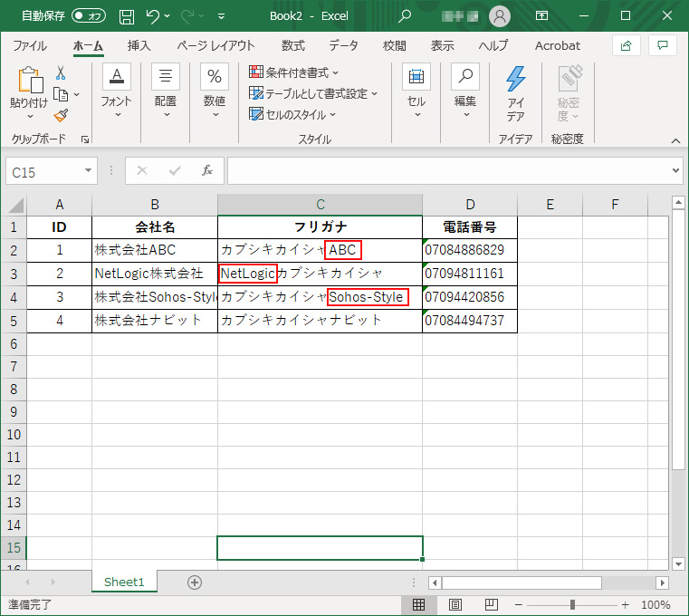Open 条件付き書式 conditional formatting menu
Viewport: 689px width, 616px height.
(x=293, y=72)
